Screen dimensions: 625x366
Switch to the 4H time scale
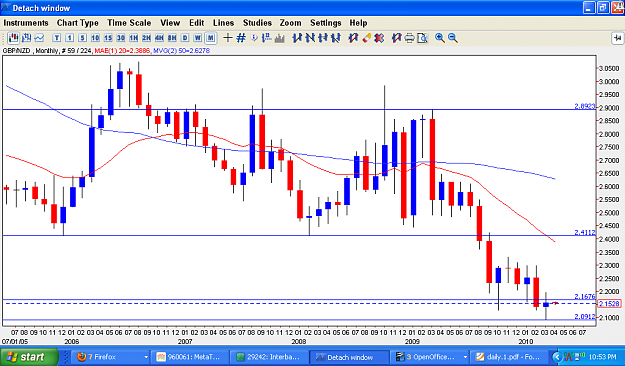[159, 38]
